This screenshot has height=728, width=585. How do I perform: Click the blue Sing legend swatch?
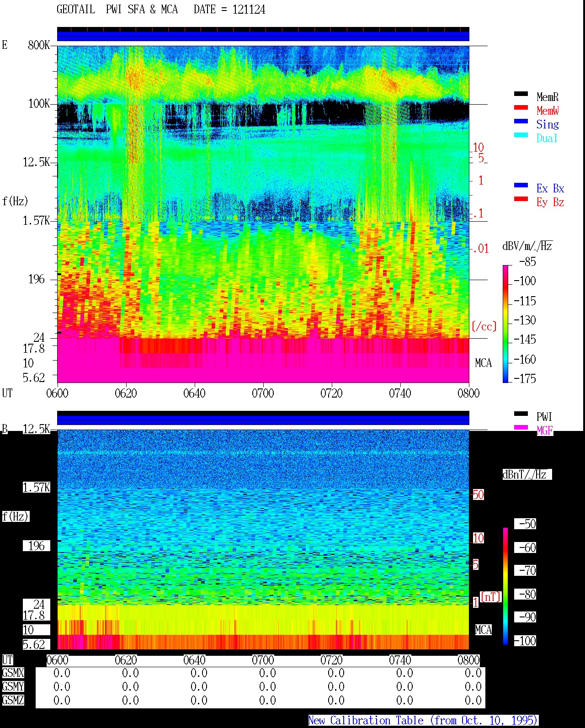pos(521,121)
